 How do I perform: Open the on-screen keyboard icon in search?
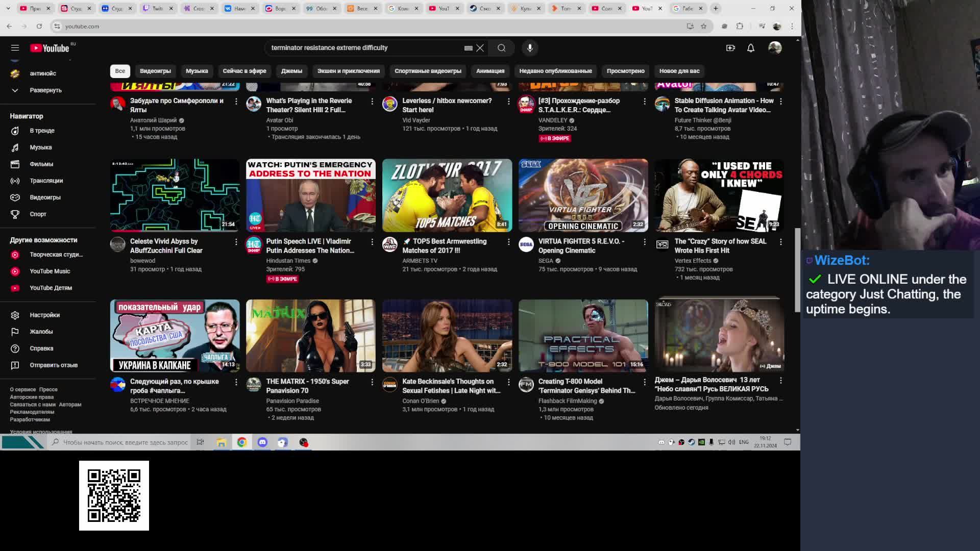click(468, 48)
